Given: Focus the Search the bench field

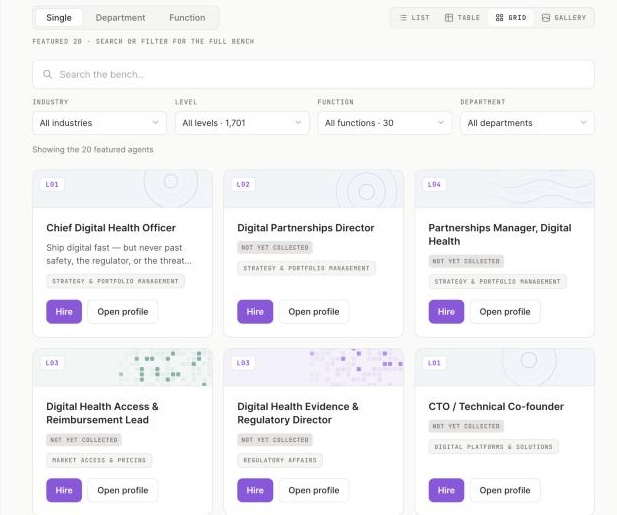Looking at the screenshot, I should [x=313, y=74].
